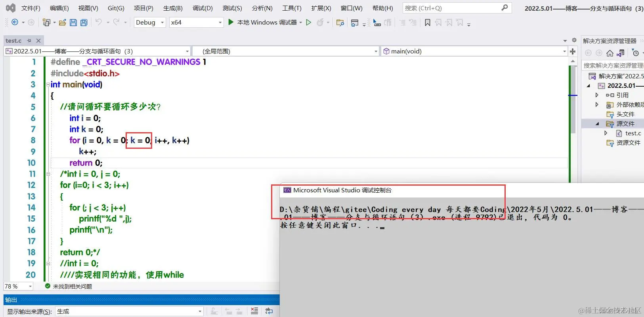Viewport: 644px width, 317px height.
Task: Open the Git(G) menu
Action: 116,8
